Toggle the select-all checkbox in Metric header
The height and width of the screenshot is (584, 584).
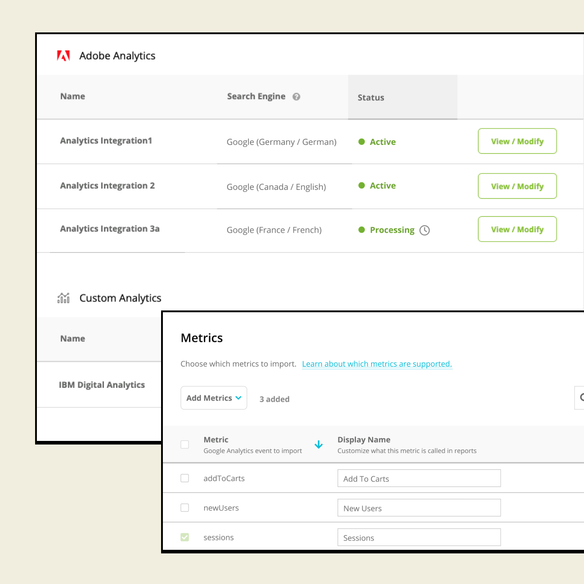[x=184, y=444]
